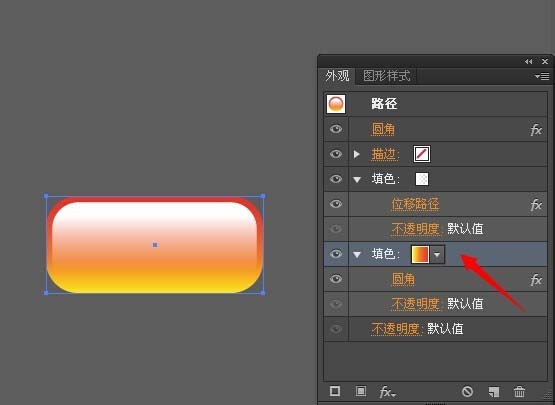Collapse the panel with double-arrow icon
Image resolution: width=555 pixels, height=405 pixels.
point(528,62)
